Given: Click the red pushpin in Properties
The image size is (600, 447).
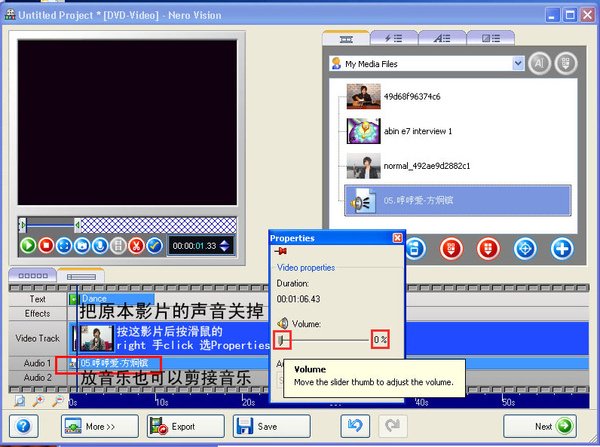Looking at the screenshot, I should pyautogui.click(x=281, y=251).
